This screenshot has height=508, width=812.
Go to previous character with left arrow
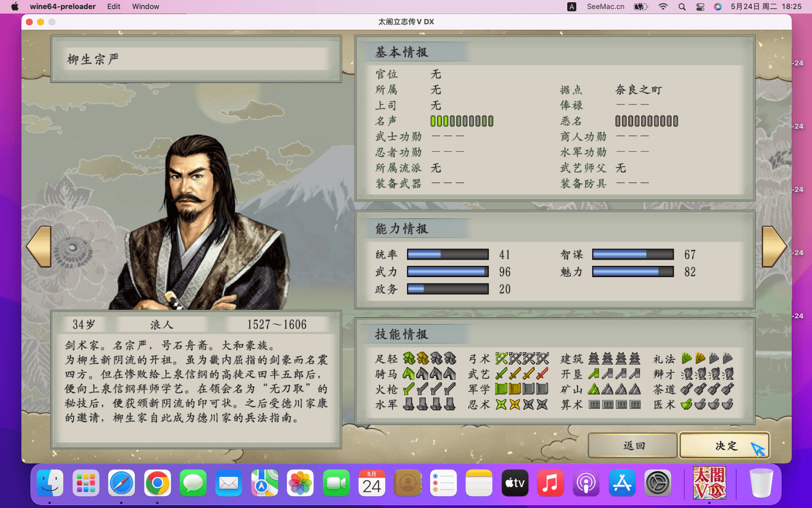click(39, 247)
